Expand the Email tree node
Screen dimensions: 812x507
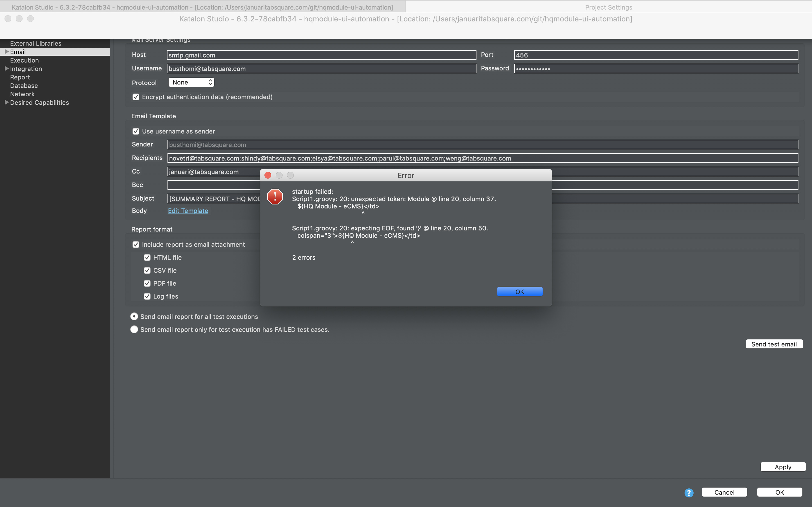click(x=6, y=52)
